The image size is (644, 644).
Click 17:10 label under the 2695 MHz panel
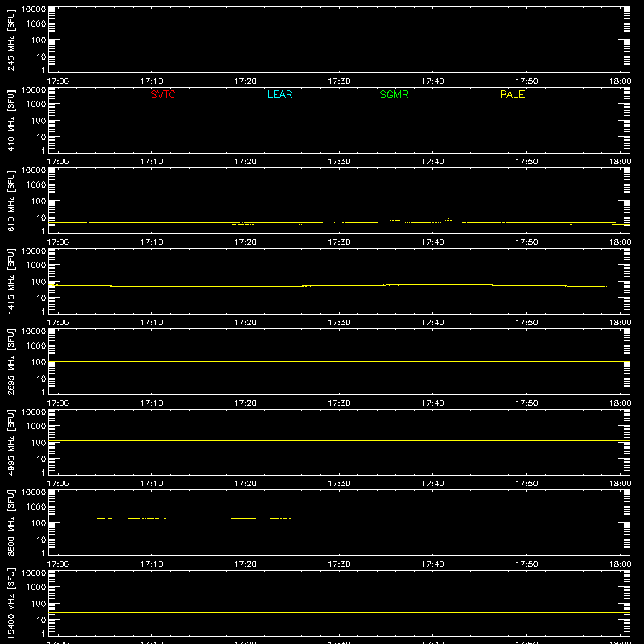(151, 403)
